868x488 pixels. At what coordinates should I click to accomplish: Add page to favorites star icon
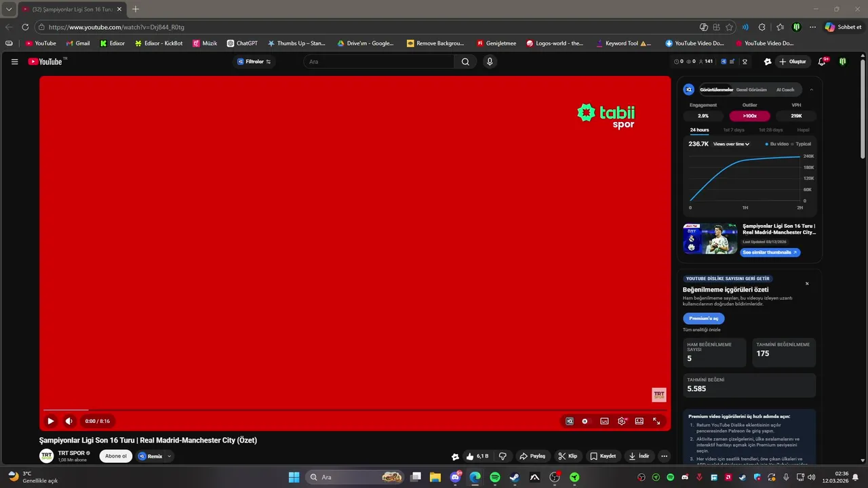click(x=729, y=27)
